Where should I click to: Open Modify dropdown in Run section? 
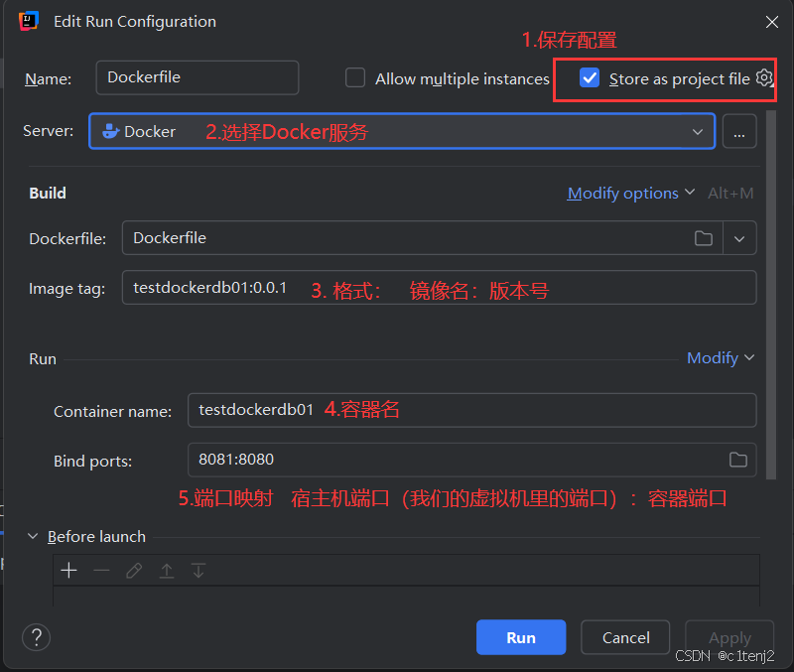click(721, 358)
